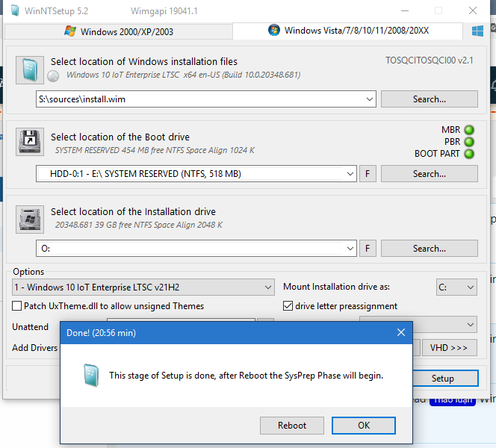496x448 pixels.
Task: Click Search for Boot drive location
Action: pos(430,174)
